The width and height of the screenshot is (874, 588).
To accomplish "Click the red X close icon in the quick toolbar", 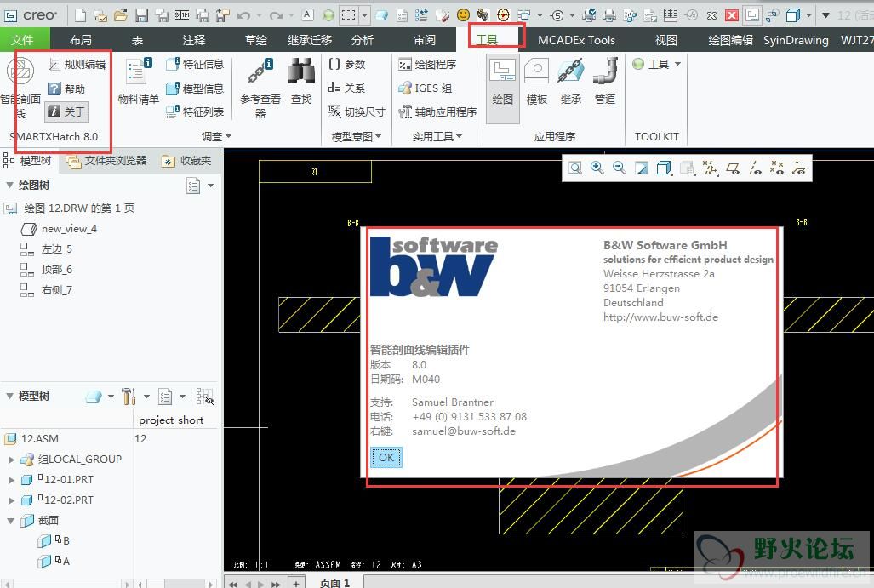I will [x=731, y=15].
